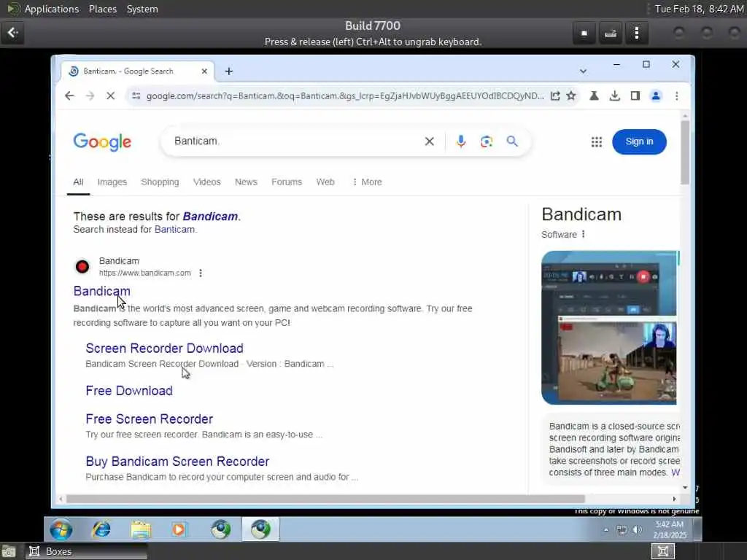
Task: Click the Sign in button
Action: pyautogui.click(x=639, y=141)
